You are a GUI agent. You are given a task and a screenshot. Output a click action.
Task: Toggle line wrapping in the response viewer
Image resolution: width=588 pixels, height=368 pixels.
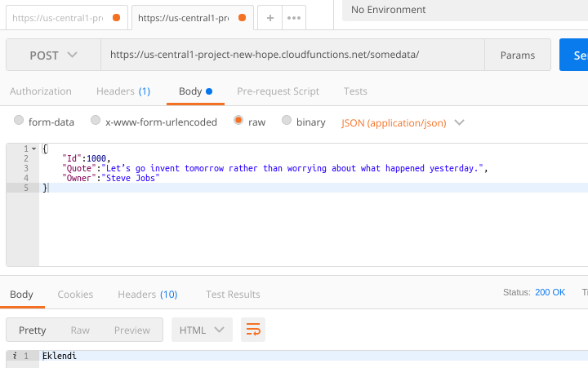click(x=253, y=330)
